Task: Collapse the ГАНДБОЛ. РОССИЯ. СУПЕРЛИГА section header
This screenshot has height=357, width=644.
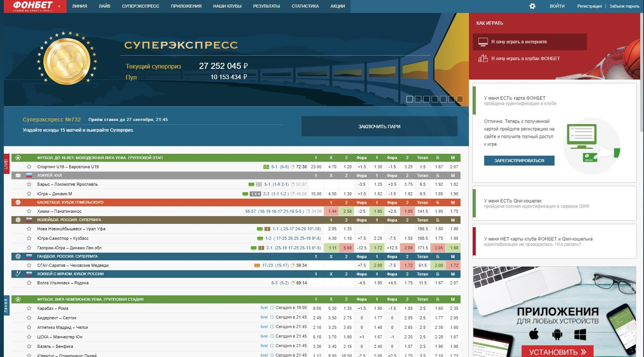Action: 236,257
